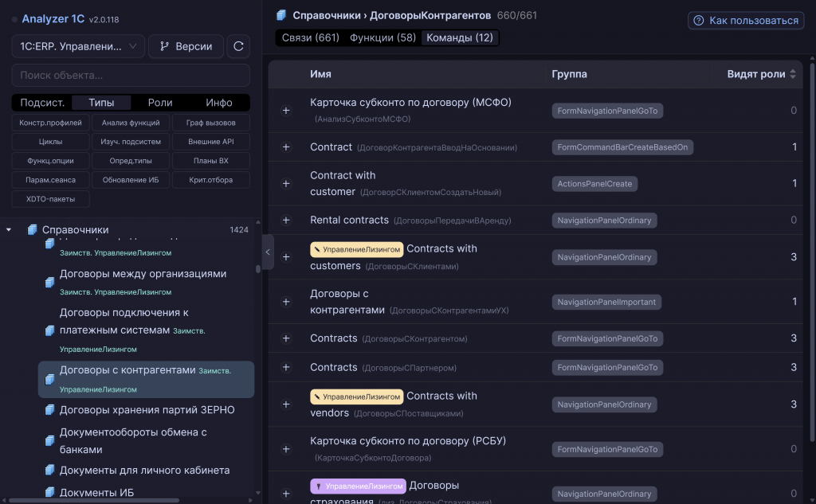The height and width of the screenshot is (504, 816).
Task: Click the NavigationPanelImportant group tag
Action: [606, 303]
